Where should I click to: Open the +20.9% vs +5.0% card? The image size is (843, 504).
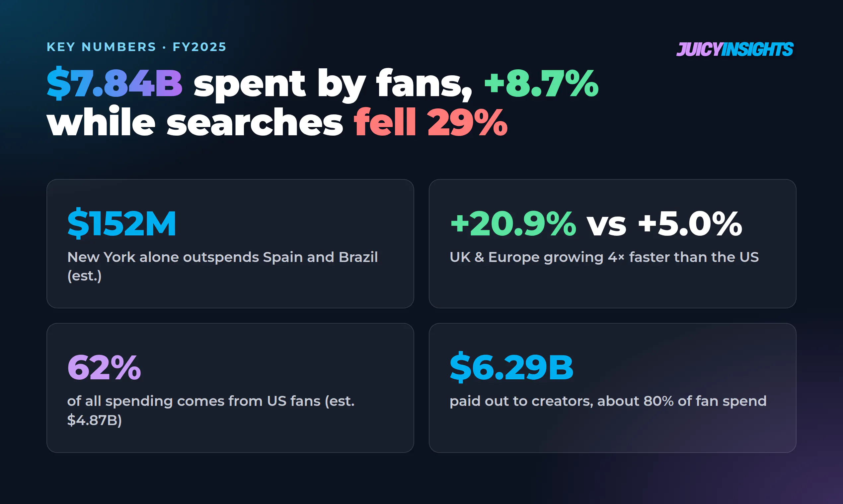[612, 243]
